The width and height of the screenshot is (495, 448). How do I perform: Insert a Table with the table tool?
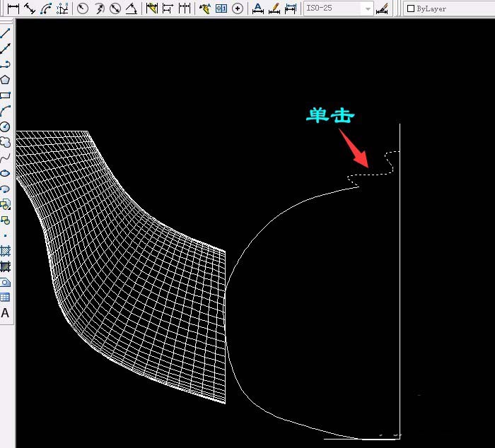[x=5, y=297]
